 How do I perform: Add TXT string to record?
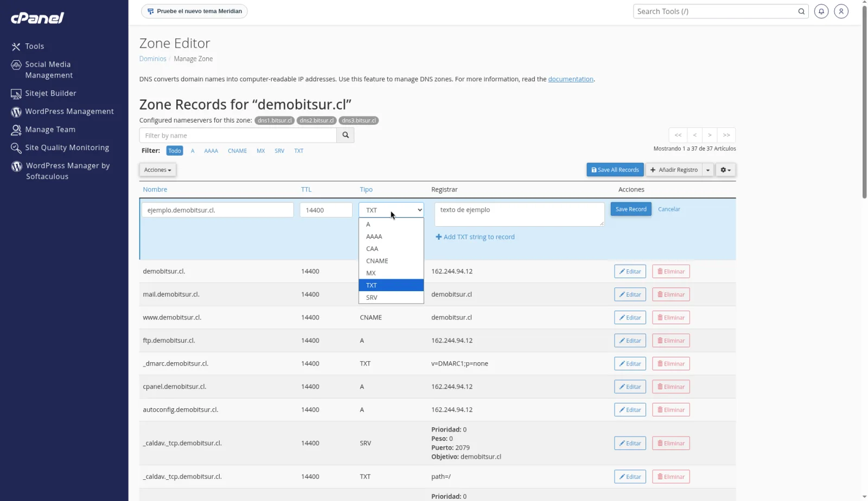tap(475, 237)
